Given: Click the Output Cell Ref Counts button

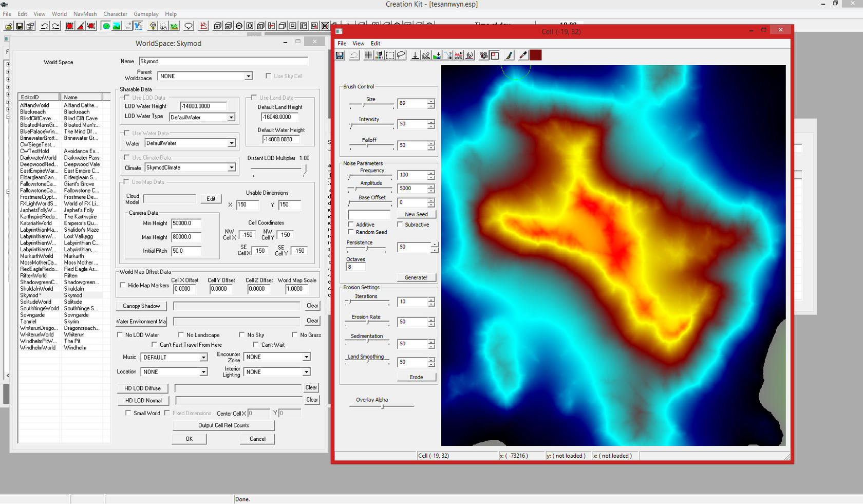Looking at the screenshot, I should point(223,425).
